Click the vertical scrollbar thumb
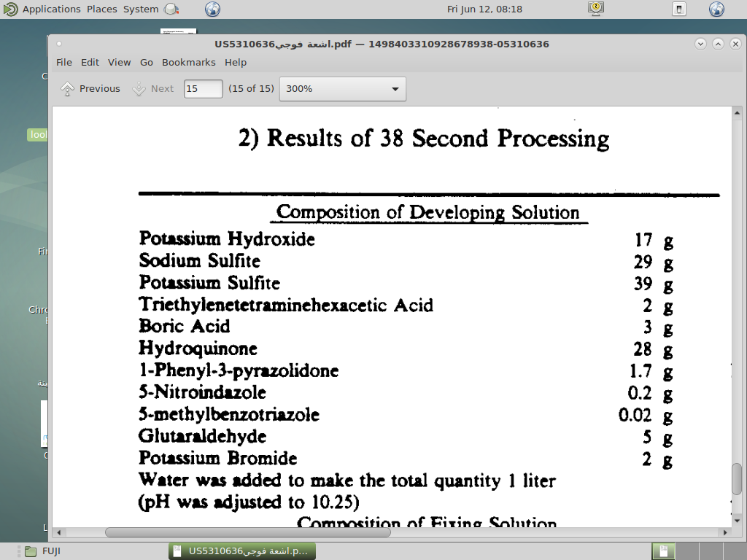The width and height of the screenshot is (747, 560). point(737,479)
